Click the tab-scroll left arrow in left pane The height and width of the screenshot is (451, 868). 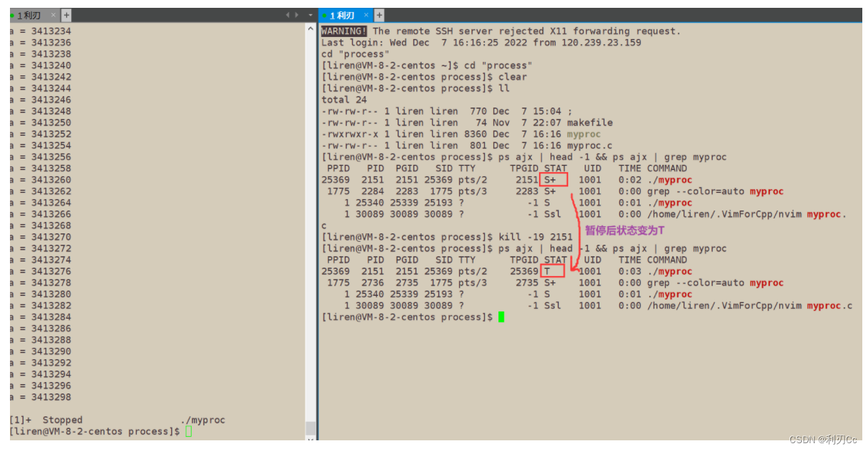tap(288, 15)
